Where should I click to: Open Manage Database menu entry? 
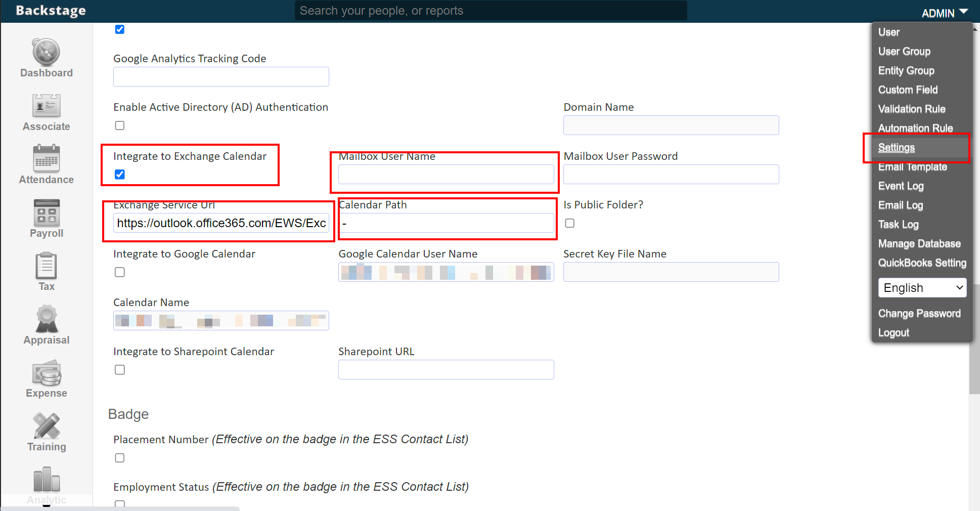coord(919,244)
